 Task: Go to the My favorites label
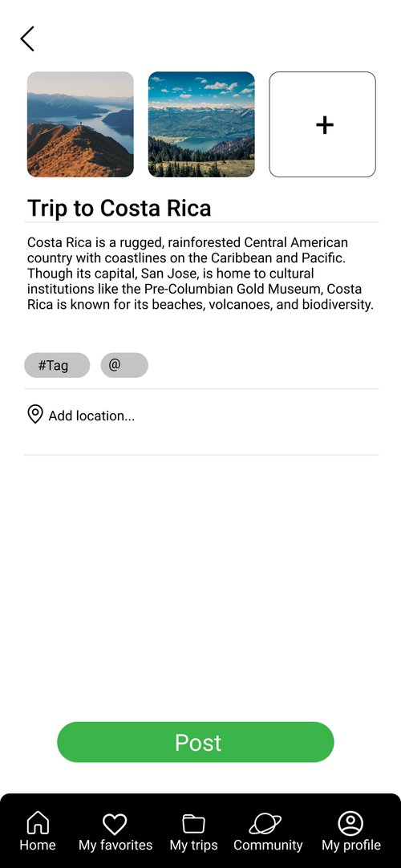coord(115,846)
